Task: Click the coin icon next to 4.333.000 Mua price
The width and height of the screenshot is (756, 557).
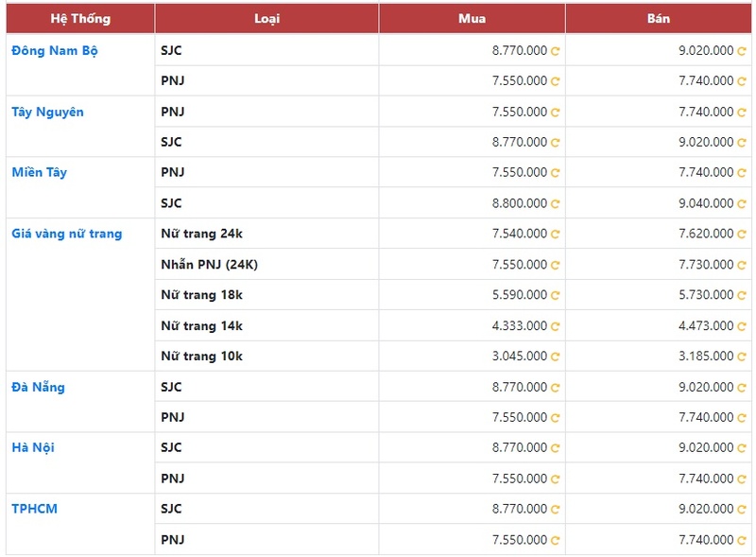Action: [x=555, y=327]
